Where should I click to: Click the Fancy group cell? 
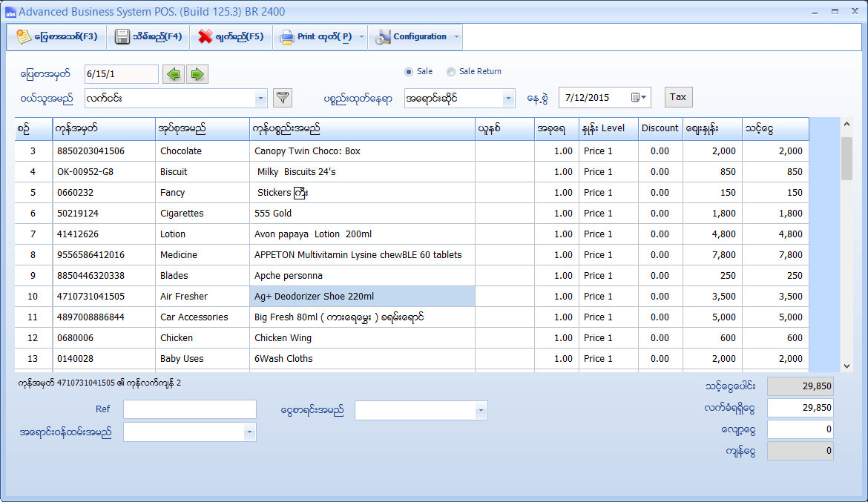tap(203, 193)
